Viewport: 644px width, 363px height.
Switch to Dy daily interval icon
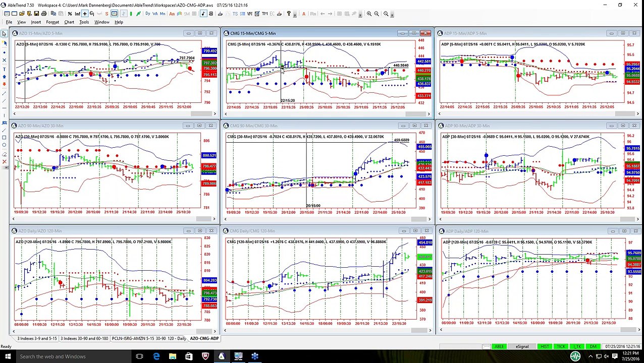click(x=147, y=14)
